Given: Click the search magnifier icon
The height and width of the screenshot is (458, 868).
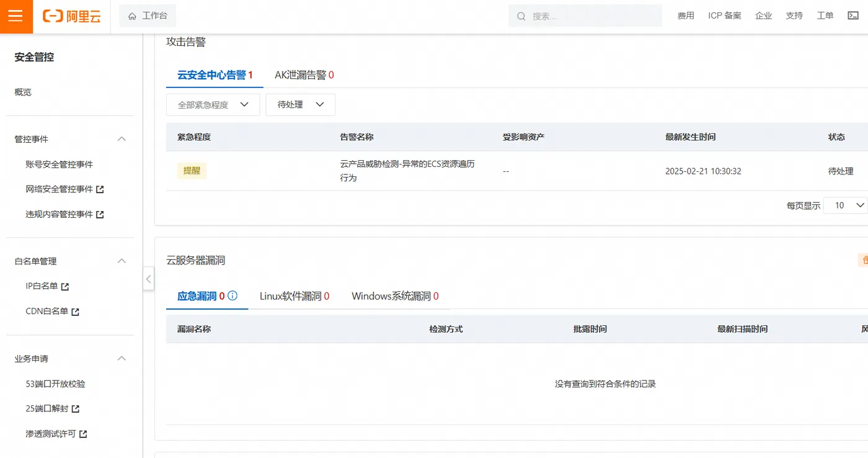Looking at the screenshot, I should tap(521, 16).
